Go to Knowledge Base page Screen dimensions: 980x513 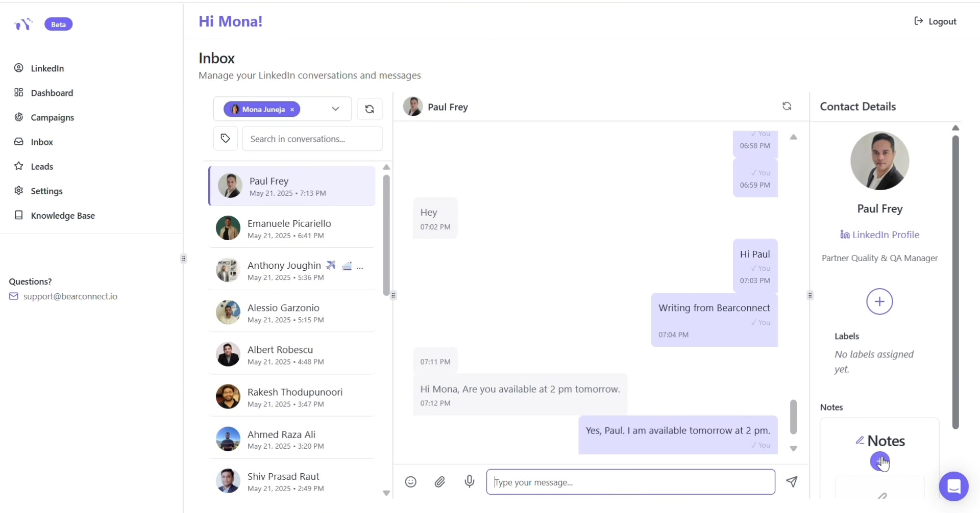pyautogui.click(x=62, y=216)
